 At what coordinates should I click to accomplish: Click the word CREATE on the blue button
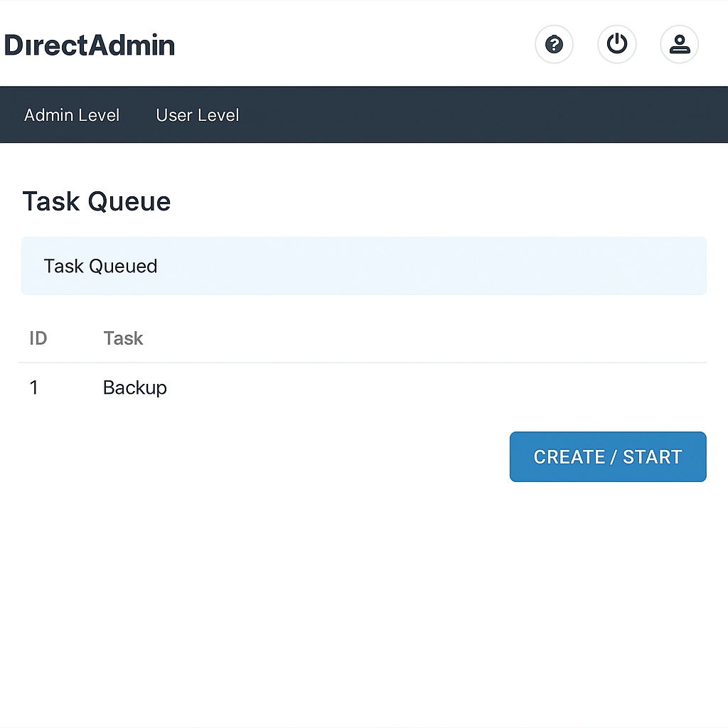click(564, 457)
